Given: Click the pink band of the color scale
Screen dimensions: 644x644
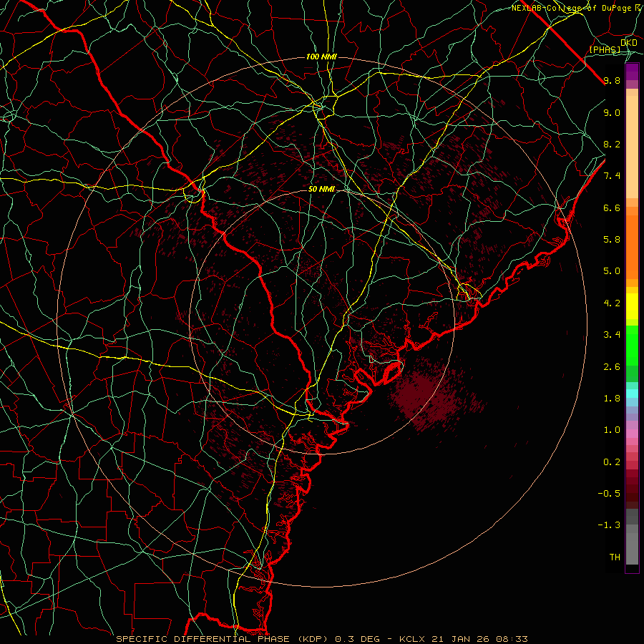Looking at the screenshot, I should (632, 434).
